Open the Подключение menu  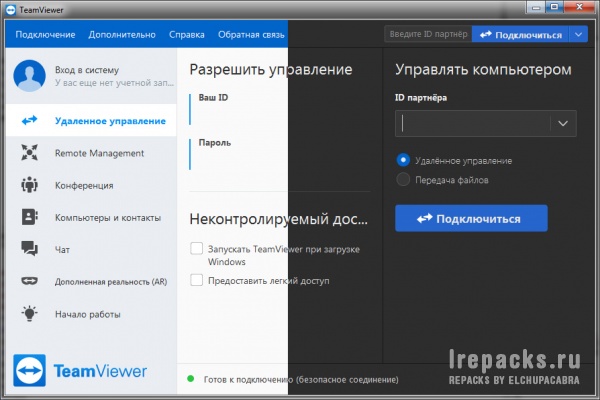tap(45, 35)
